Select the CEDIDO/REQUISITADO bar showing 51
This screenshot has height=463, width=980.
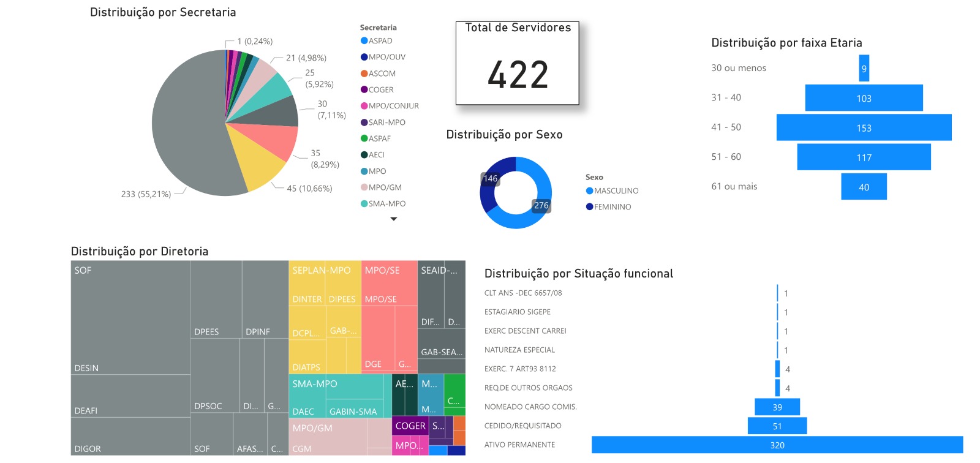(777, 426)
